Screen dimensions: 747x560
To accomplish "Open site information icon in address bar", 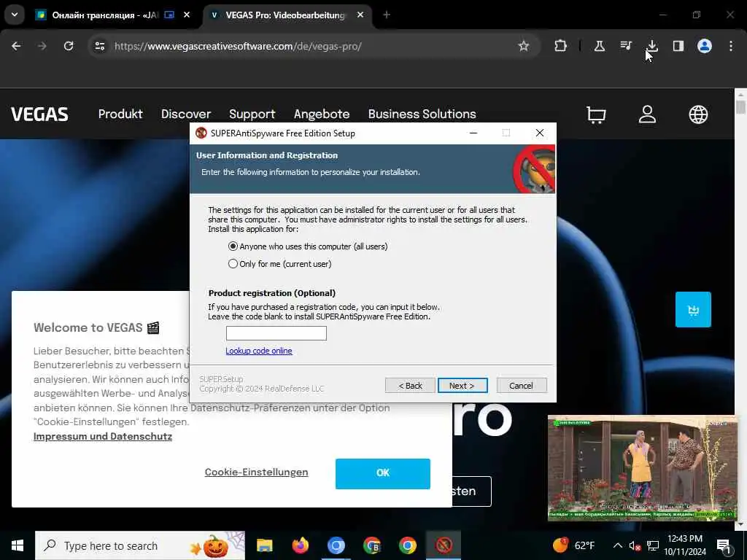I will 99,46.
